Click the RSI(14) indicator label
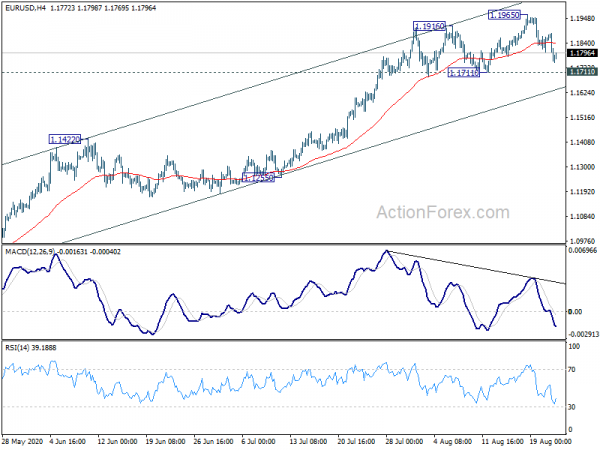The image size is (600, 450). [x=17, y=348]
